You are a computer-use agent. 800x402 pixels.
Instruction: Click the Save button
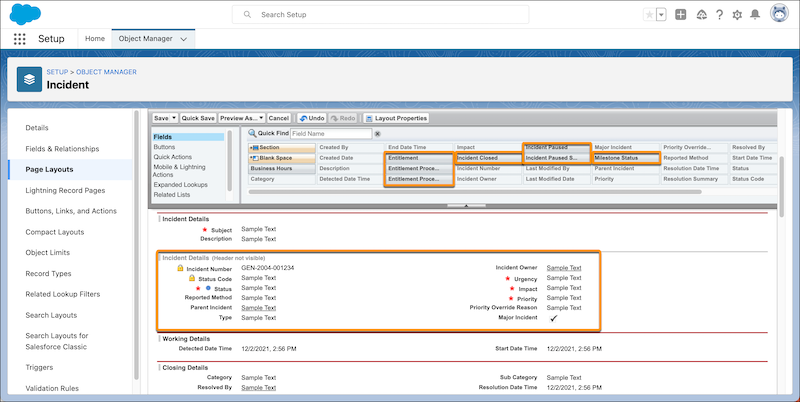point(161,118)
